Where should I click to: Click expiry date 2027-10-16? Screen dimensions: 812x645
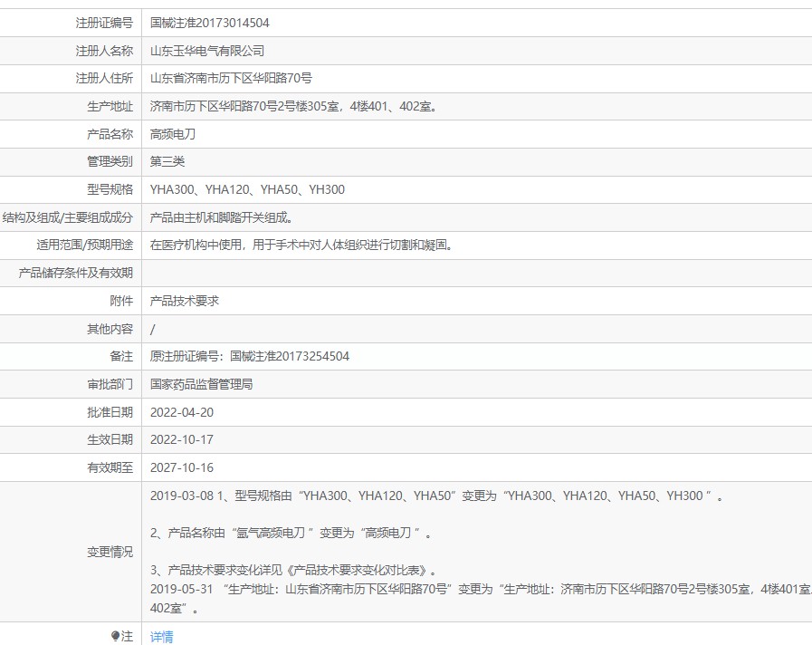[x=182, y=467]
